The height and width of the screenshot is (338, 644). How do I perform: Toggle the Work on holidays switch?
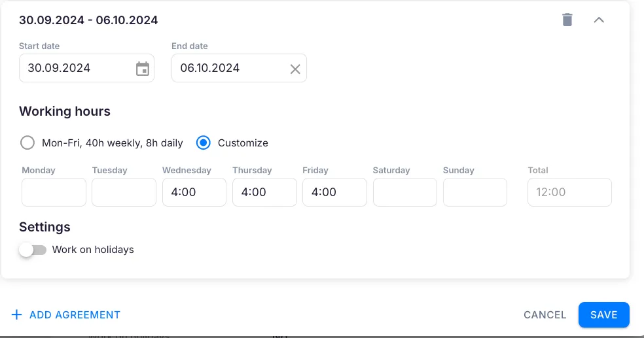[x=33, y=250]
